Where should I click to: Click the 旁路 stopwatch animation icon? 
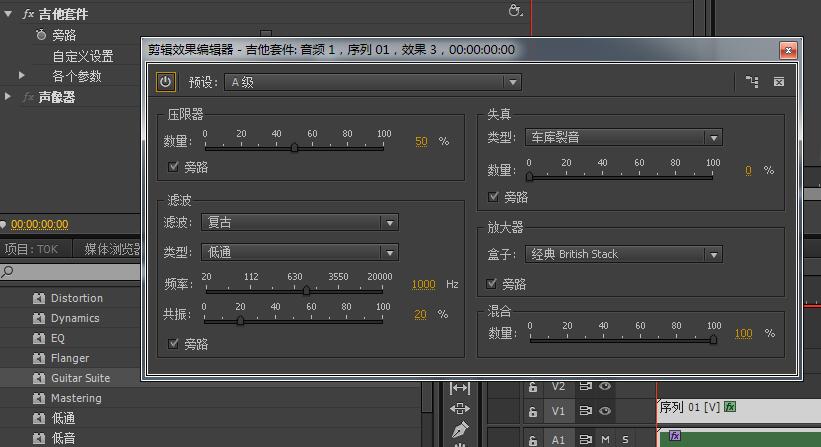click(41, 35)
